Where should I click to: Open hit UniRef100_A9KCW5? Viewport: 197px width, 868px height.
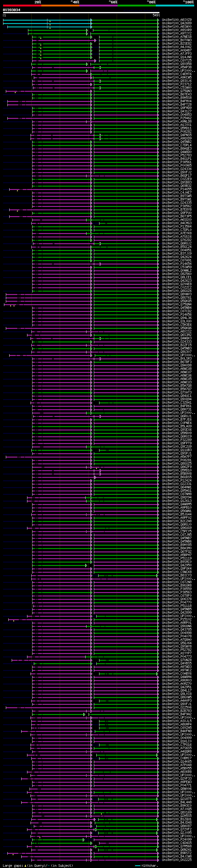(177, 78)
